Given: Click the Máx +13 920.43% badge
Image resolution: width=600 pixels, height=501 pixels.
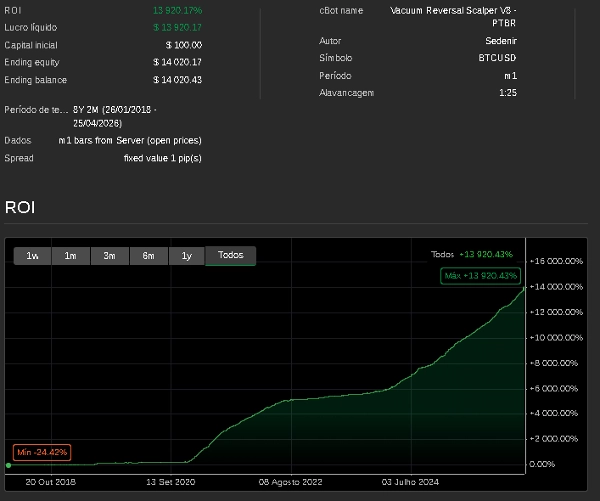Looking at the screenshot, I should click(x=480, y=276).
